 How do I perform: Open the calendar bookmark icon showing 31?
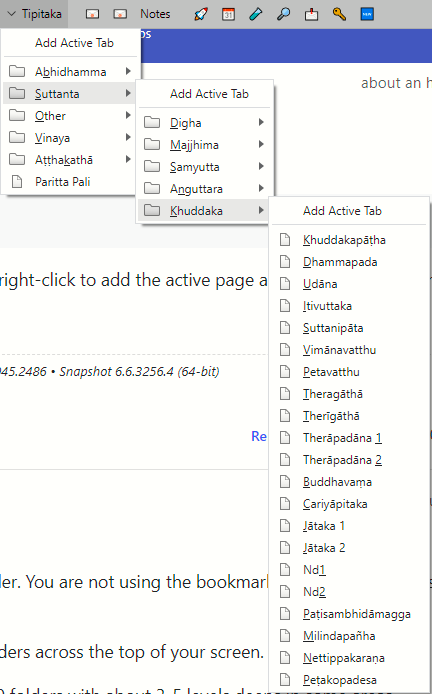(228, 14)
